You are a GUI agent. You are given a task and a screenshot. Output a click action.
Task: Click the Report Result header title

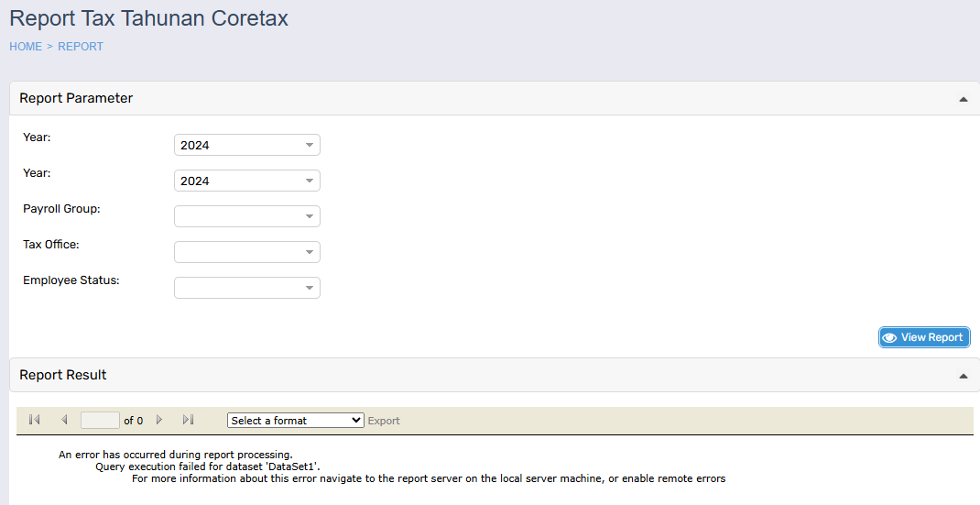click(63, 375)
